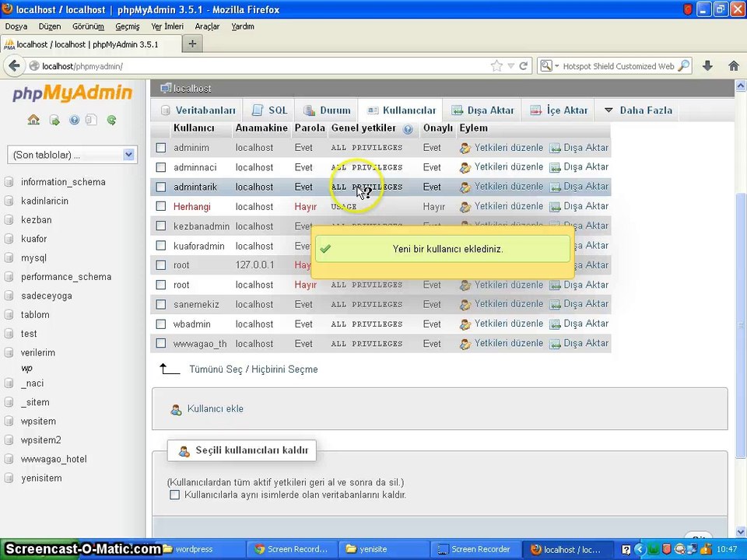This screenshot has height=560, width=747.
Task: Tick the checkbox for user kezbanadmin
Action: [x=161, y=226]
